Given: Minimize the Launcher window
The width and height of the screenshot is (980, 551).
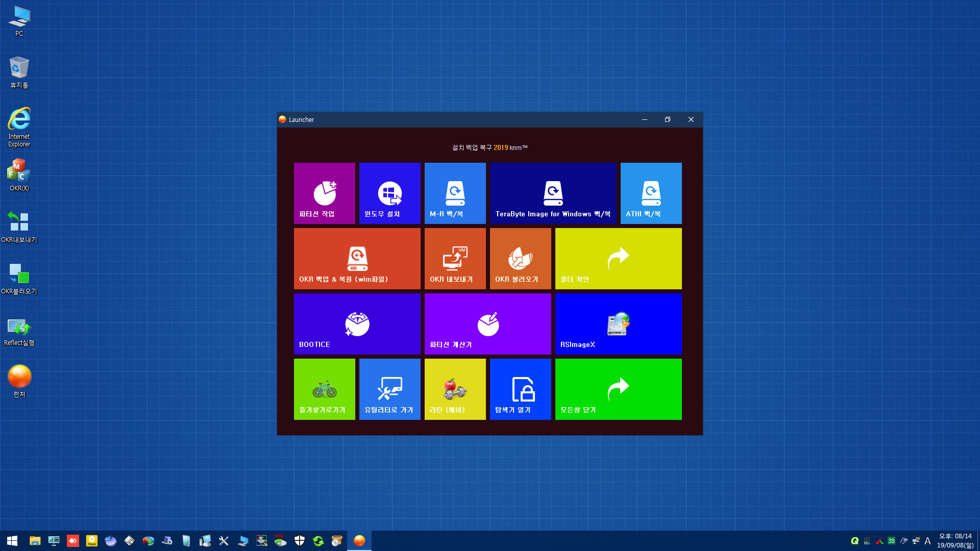Looking at the screenshot, I should click(x=644, y=119).
